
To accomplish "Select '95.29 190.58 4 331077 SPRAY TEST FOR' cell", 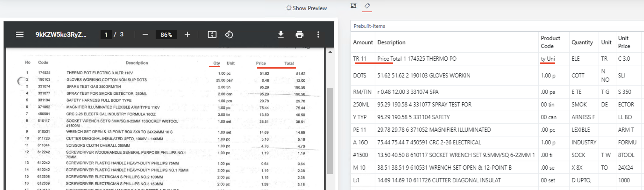I will (x=457, y=104).
